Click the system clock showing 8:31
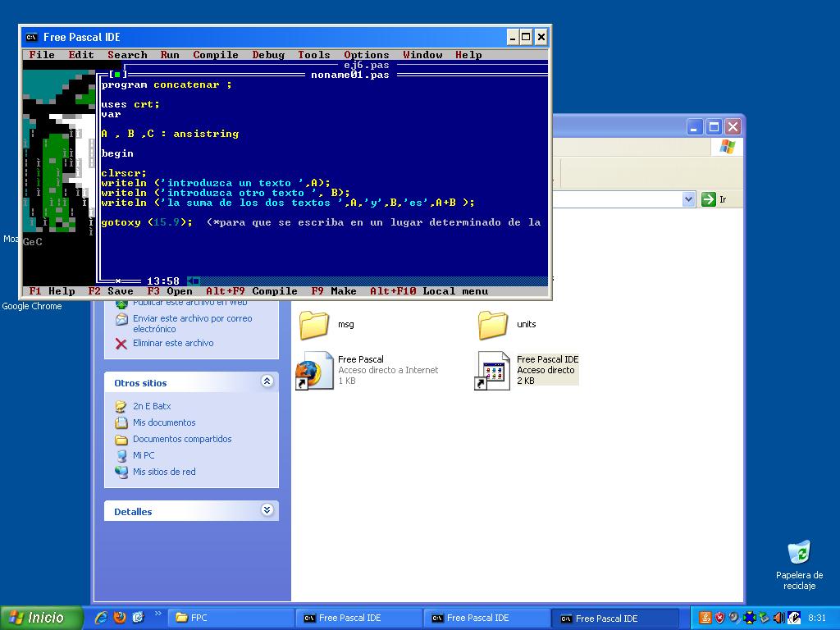840x630 pixels. pos(817,618)
